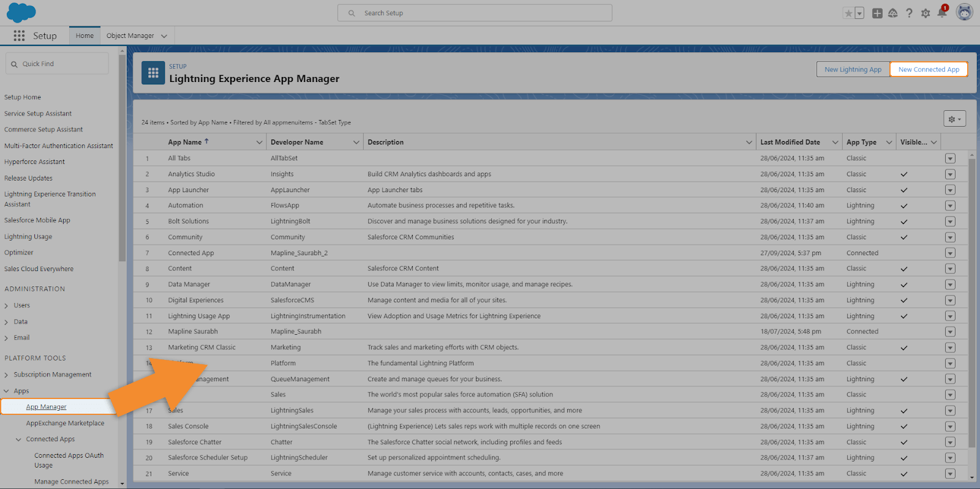The height and width of the screenshot is (489, 980).
Task: Open Object Manager tab dropdown chevron
Action: point(164,36)
